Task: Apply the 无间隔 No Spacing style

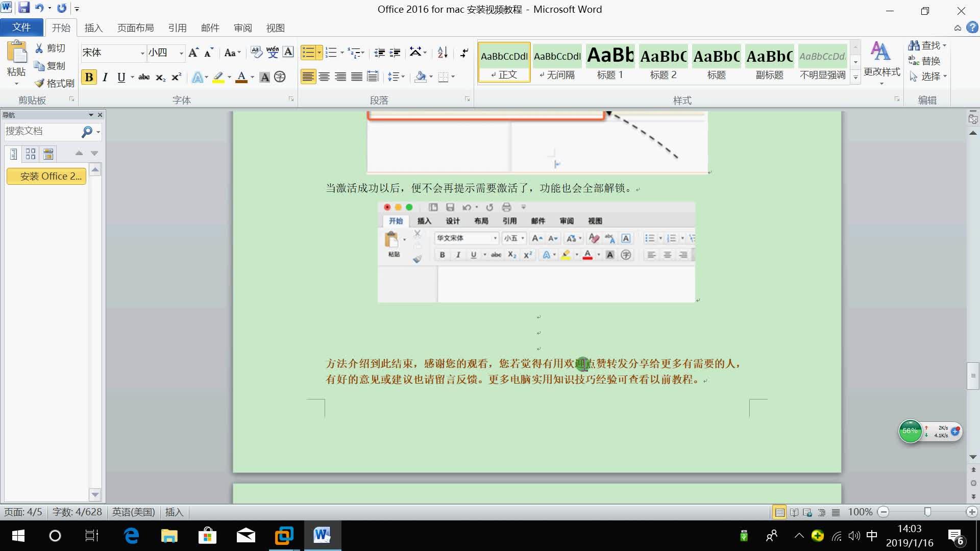Action: pyautogui.click(x=557, y=62)
